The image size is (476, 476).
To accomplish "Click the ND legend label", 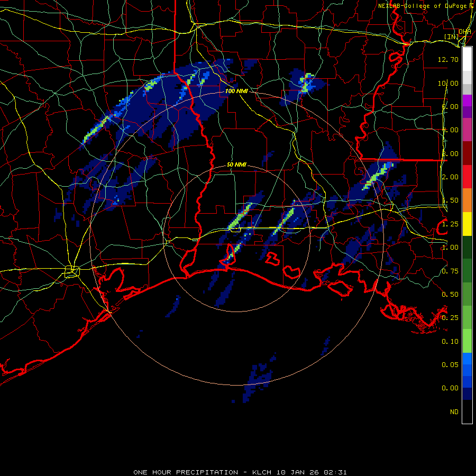I will [454, 412].
